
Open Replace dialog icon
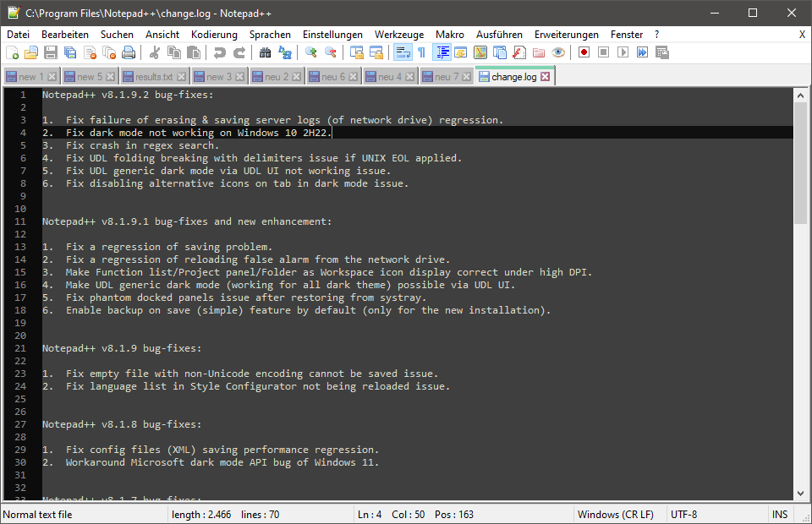[x=284, y=52]
